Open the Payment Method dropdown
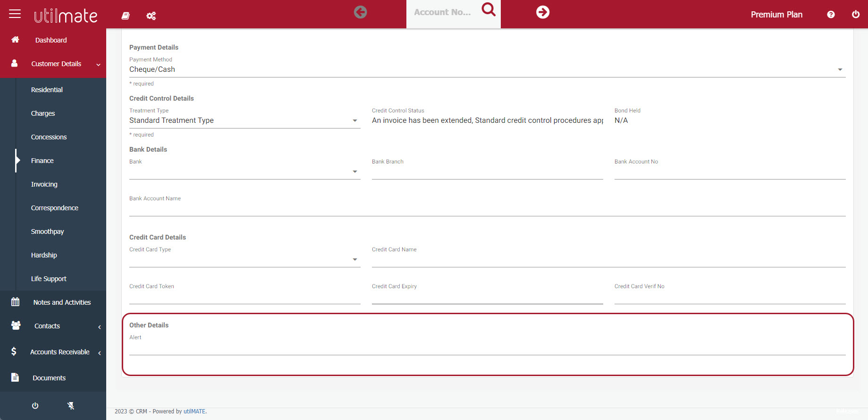This screenshot has width=868, height=420. 486,69
